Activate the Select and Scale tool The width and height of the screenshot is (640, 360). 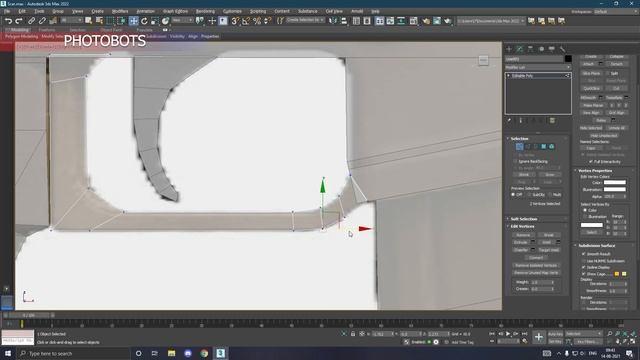(x=154, y=21)
